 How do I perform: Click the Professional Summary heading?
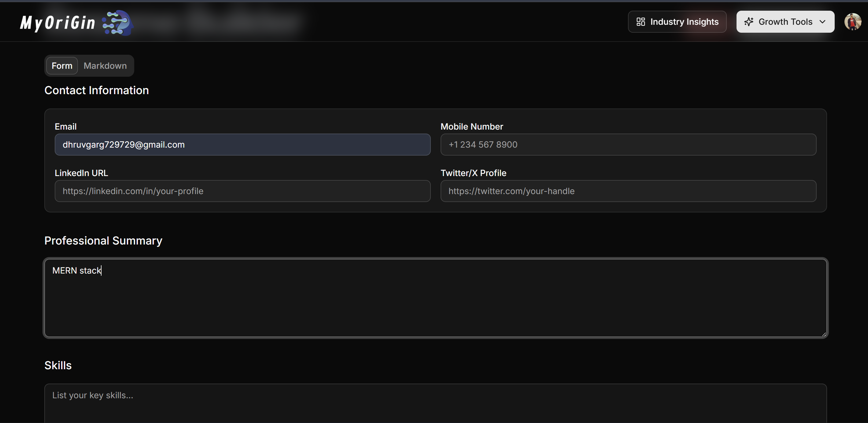(x=103, y=241)
